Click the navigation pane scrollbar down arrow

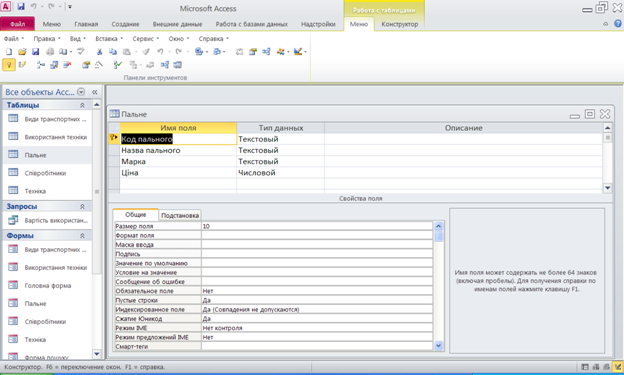[97, 354]
